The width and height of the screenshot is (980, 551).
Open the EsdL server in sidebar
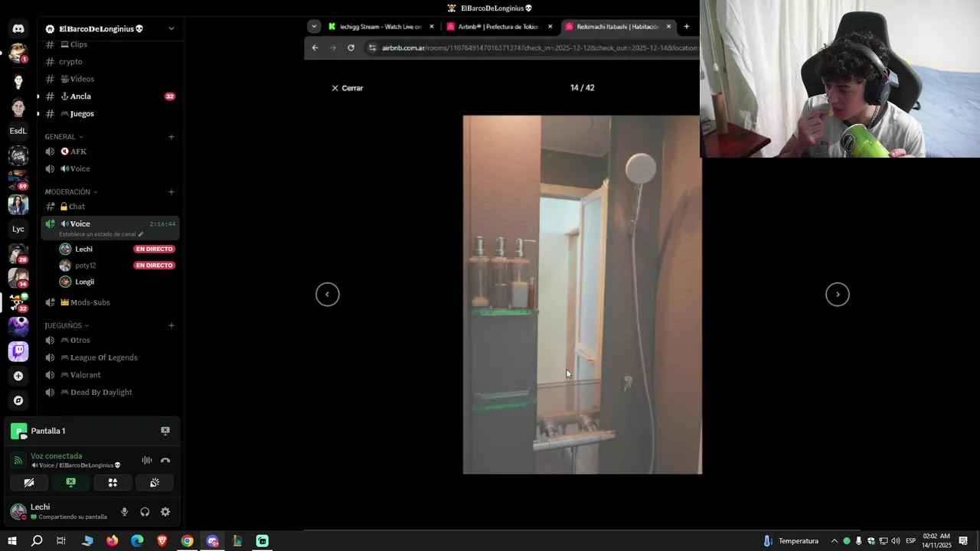(x=18, y=131)
